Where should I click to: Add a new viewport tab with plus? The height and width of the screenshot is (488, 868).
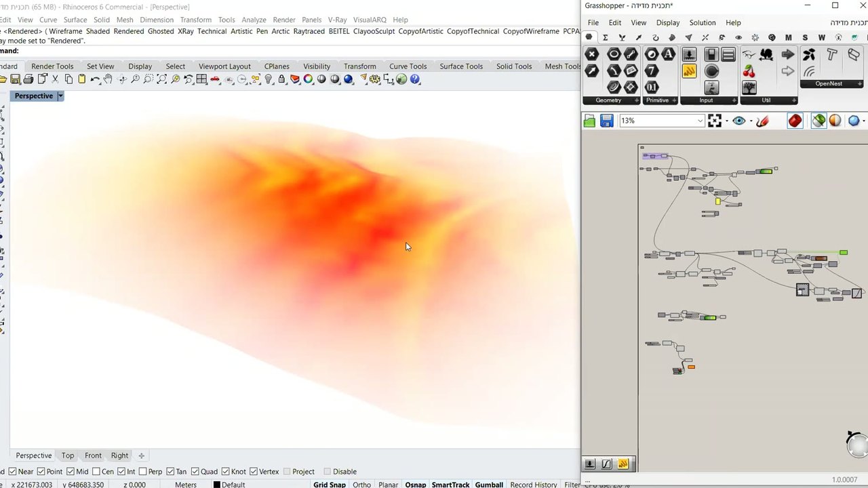click(x=141, y=455)
